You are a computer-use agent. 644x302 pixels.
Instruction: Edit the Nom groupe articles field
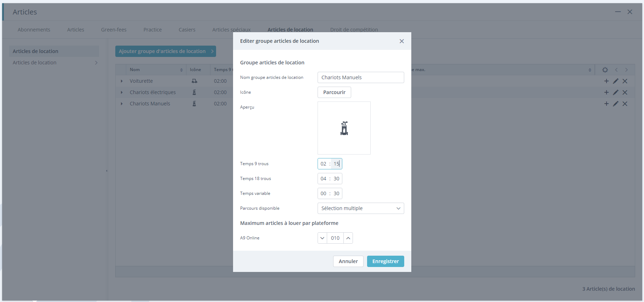[x=361, y=77]
